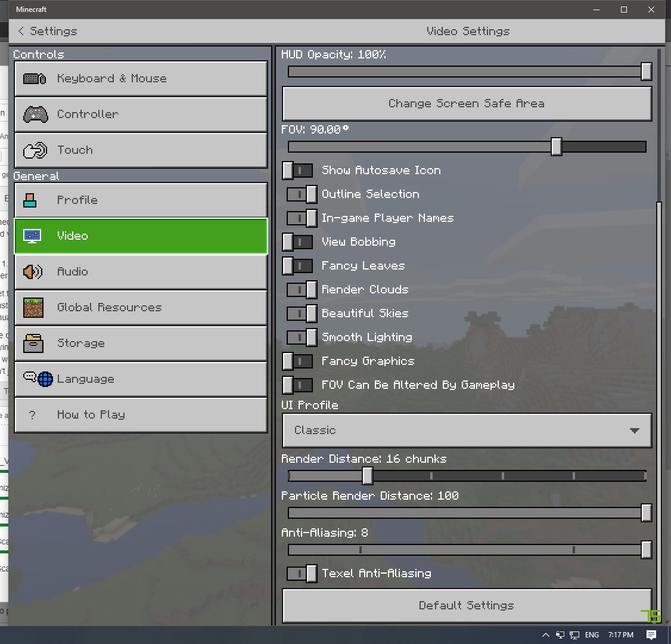Click the 7:17 PM taskbar clock
This screenshot has height=644, width=671.
tap(621, 634)
